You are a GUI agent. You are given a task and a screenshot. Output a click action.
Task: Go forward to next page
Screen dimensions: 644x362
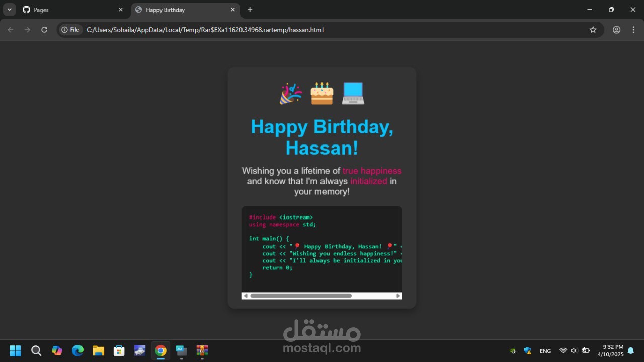tap(27, 30)
